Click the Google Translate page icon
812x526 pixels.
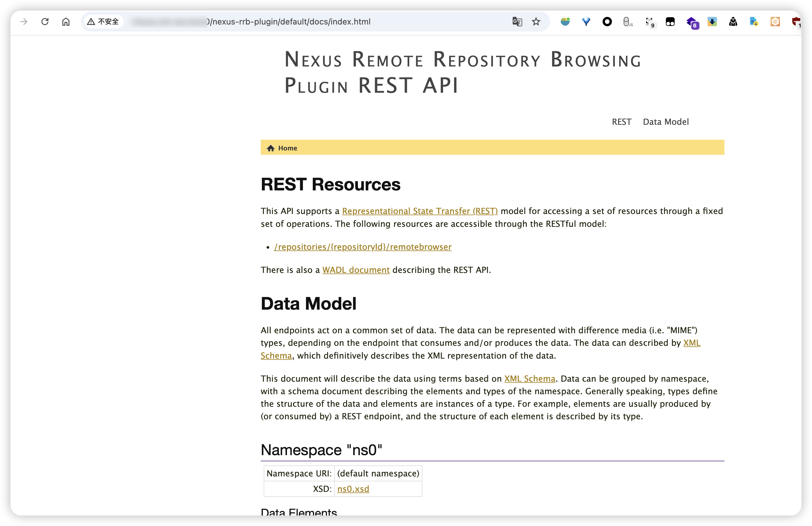[517, 22]
